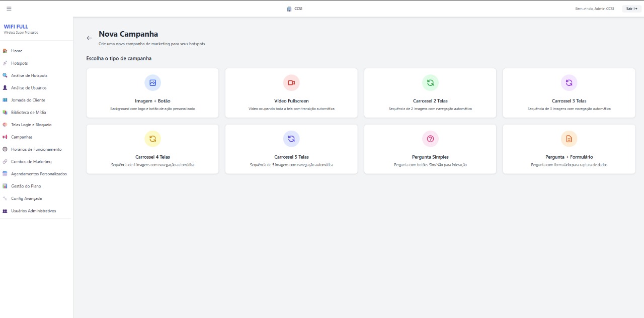Image resolution: width=644 pixels, height=318 pixels.
Task: Choose the Carrossel 3 Telas purple icon
Action: click(x=569, y=83)
